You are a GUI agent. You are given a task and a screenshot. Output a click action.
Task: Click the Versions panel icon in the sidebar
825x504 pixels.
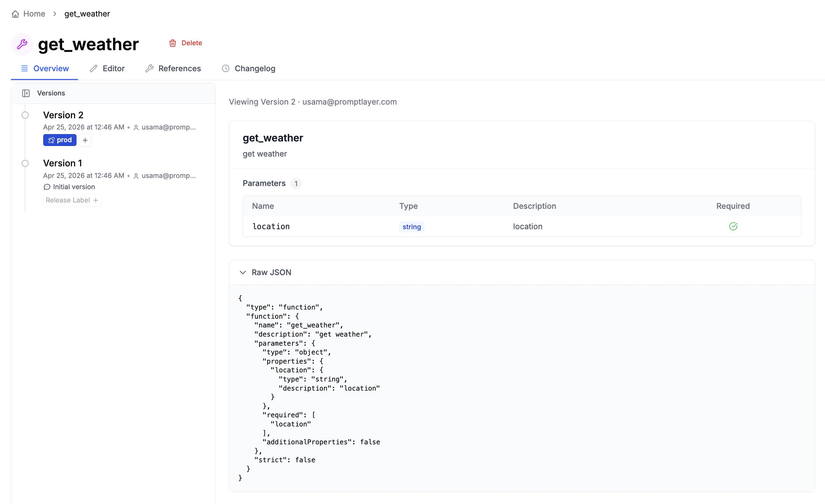point(26,93)
